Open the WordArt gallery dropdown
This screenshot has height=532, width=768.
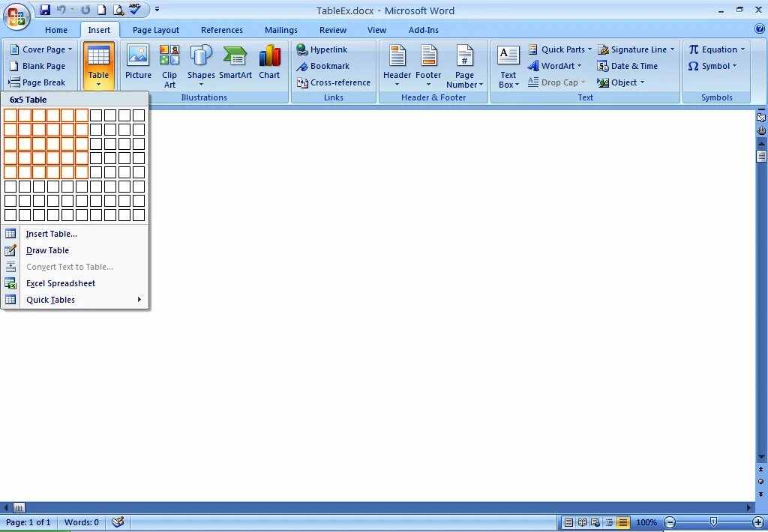point(554,66)
